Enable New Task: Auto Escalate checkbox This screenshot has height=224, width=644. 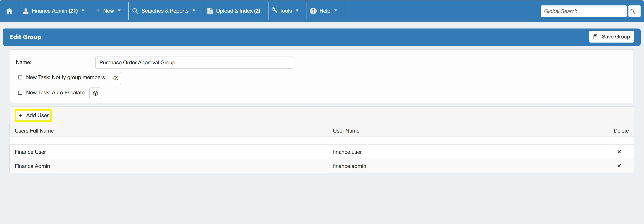(x=20, y=93)
